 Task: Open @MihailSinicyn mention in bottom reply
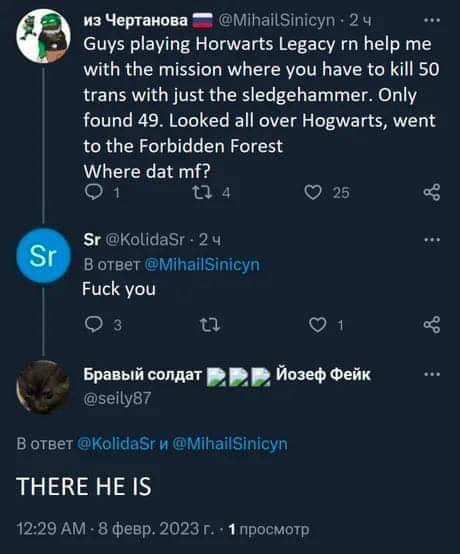[x=230, y=444]
